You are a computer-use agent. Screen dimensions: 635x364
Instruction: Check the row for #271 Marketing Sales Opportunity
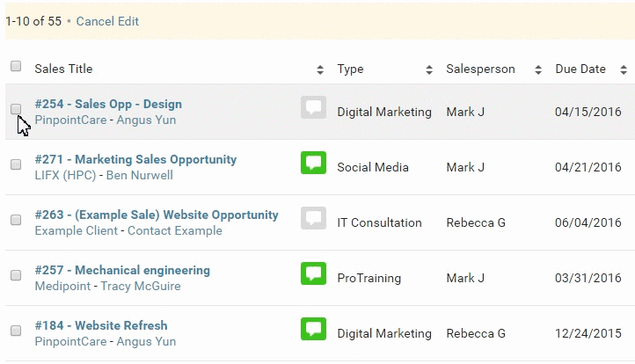point(16,164)
